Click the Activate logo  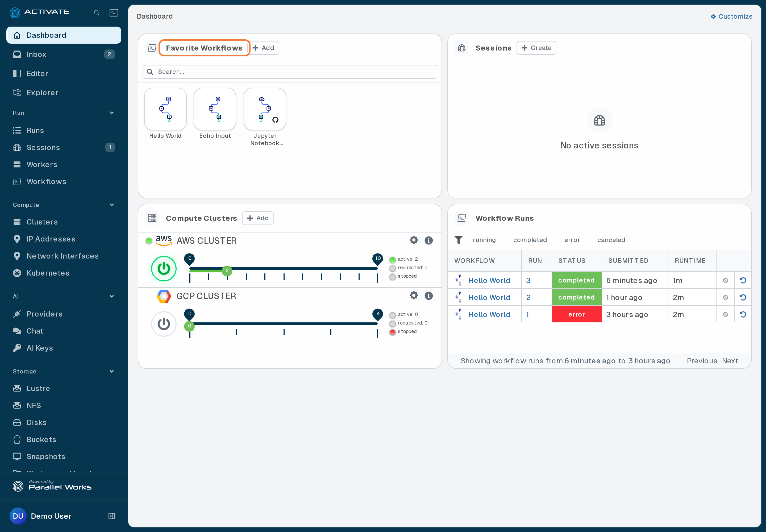(39, 12)
